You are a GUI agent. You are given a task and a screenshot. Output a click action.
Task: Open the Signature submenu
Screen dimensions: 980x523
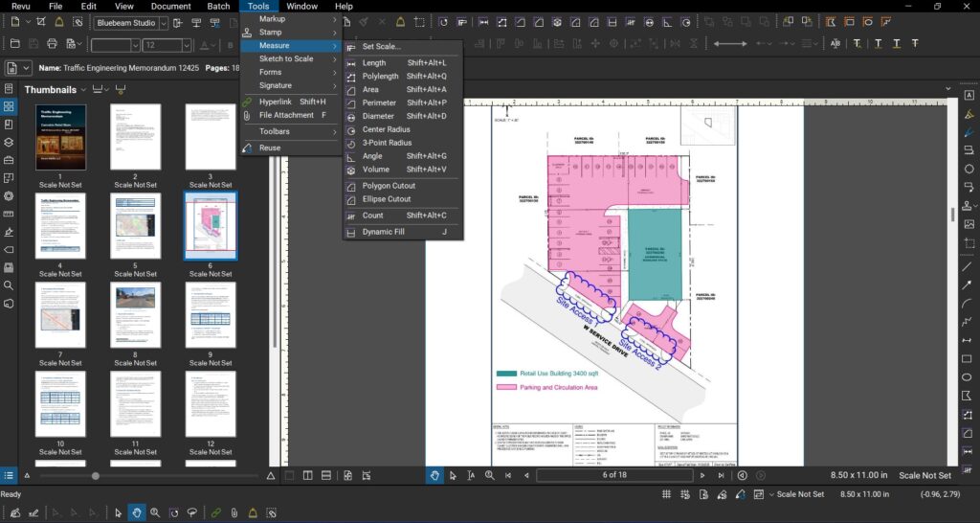(x=291, y=85)
